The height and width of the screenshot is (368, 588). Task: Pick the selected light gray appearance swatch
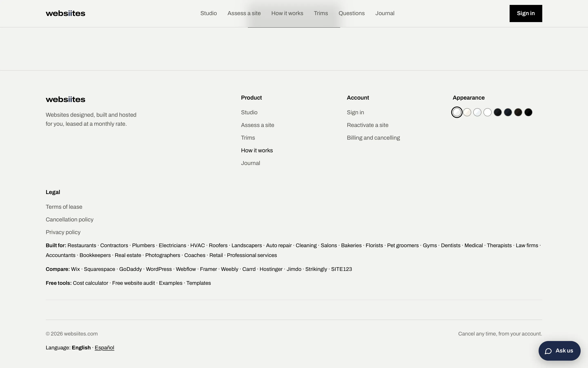coord(457,112)
